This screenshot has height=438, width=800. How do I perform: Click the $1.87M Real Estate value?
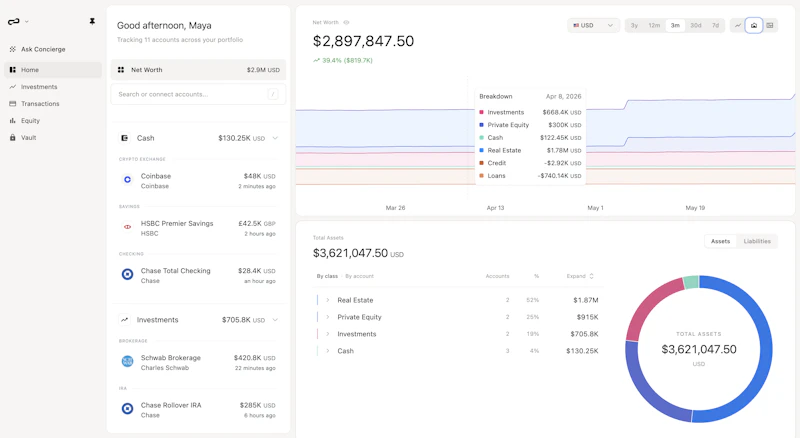[585, 300]
